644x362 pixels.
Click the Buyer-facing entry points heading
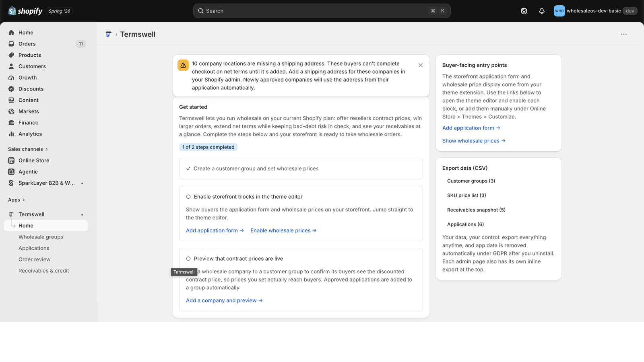pos(475,65)
